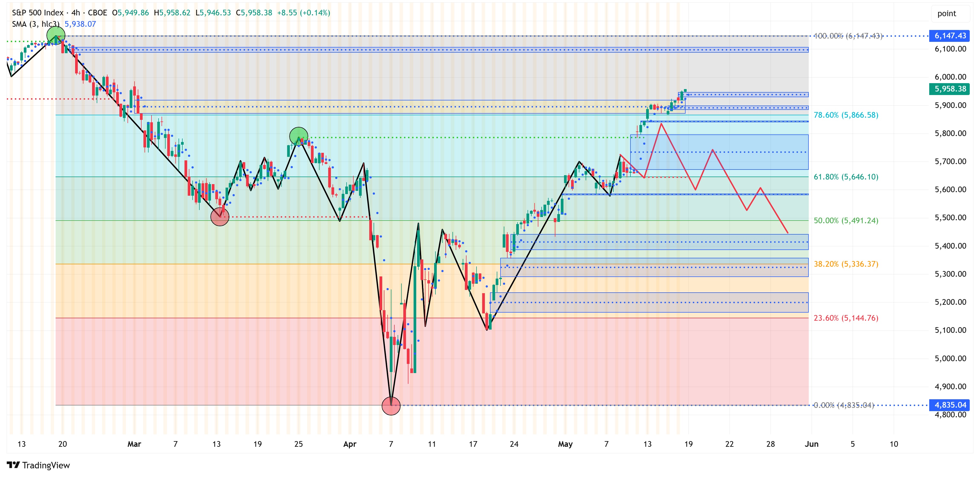The height and width of the screenshot is (477, 980).
Task: Click the red circle marker at the April 7 low
Action: 391,405
